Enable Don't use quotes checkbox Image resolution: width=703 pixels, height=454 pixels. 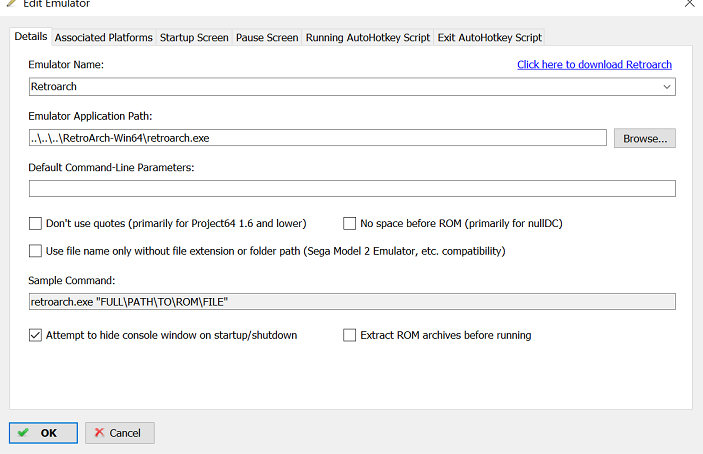click(x=35, y=223)
